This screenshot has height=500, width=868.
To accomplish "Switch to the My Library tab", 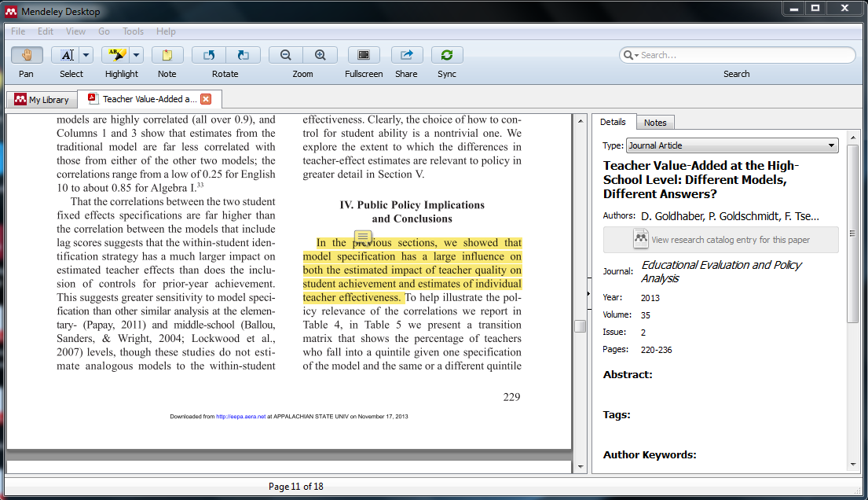I will tap(41, 99).
